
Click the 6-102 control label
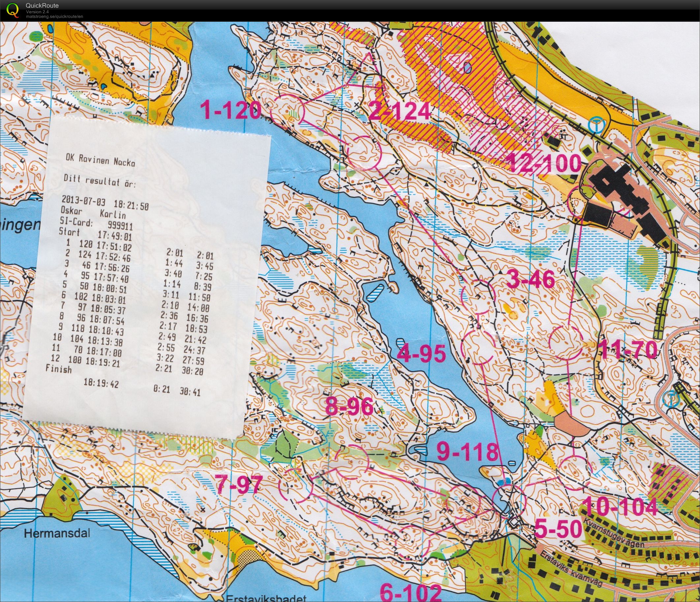[411, 593]
